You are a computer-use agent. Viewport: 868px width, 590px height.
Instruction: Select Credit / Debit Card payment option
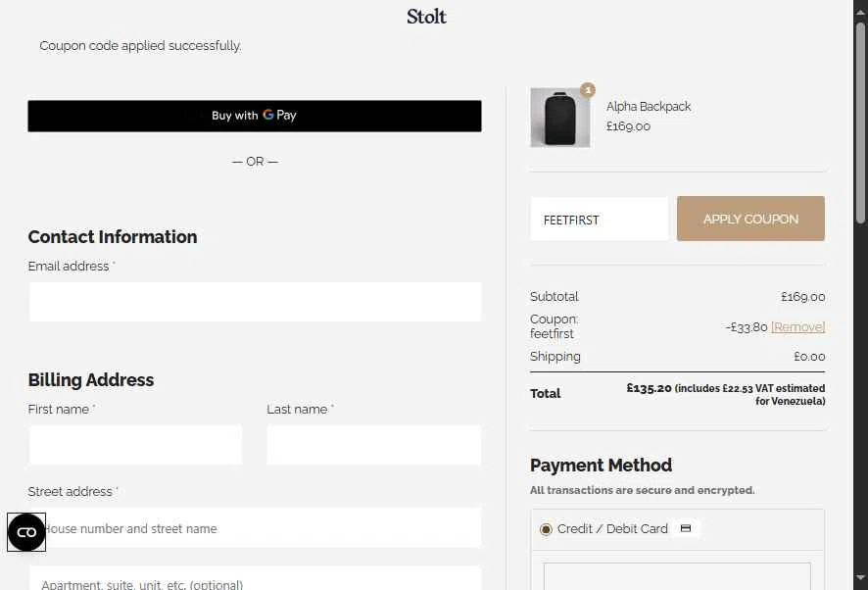click(546, 529)
